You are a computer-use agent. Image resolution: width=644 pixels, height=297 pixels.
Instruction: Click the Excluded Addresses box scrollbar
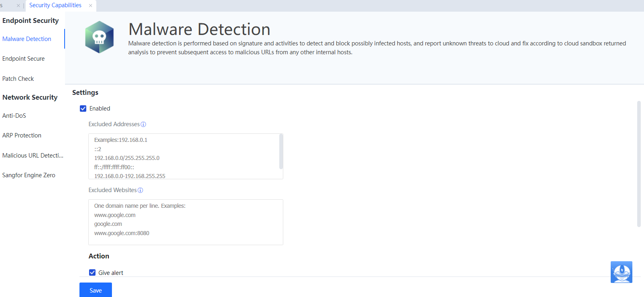281,152
